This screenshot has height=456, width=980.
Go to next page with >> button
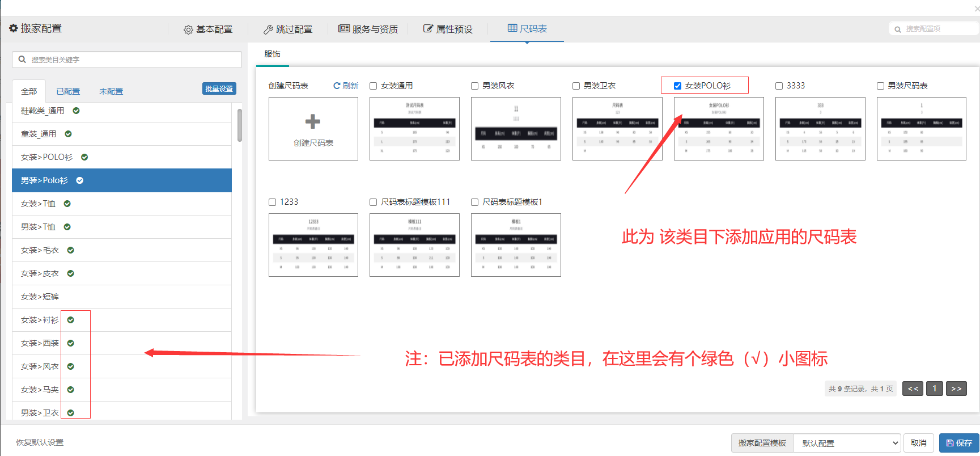point(956,389)
